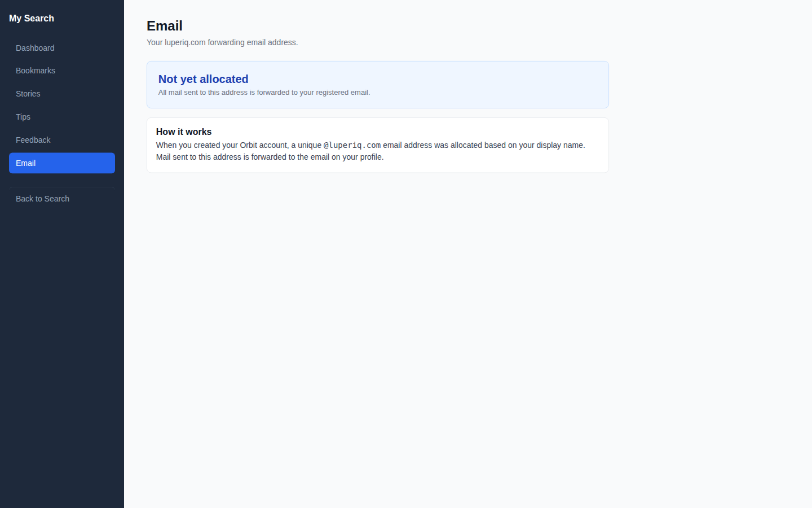Go to the Feedback section
Viewport: 812px width, 508px height.
[x=33, y=140]
